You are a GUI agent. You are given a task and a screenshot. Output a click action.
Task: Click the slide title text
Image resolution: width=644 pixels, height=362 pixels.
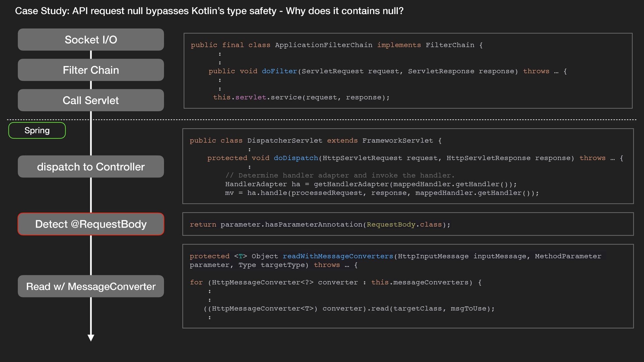[x=209, y=11]
